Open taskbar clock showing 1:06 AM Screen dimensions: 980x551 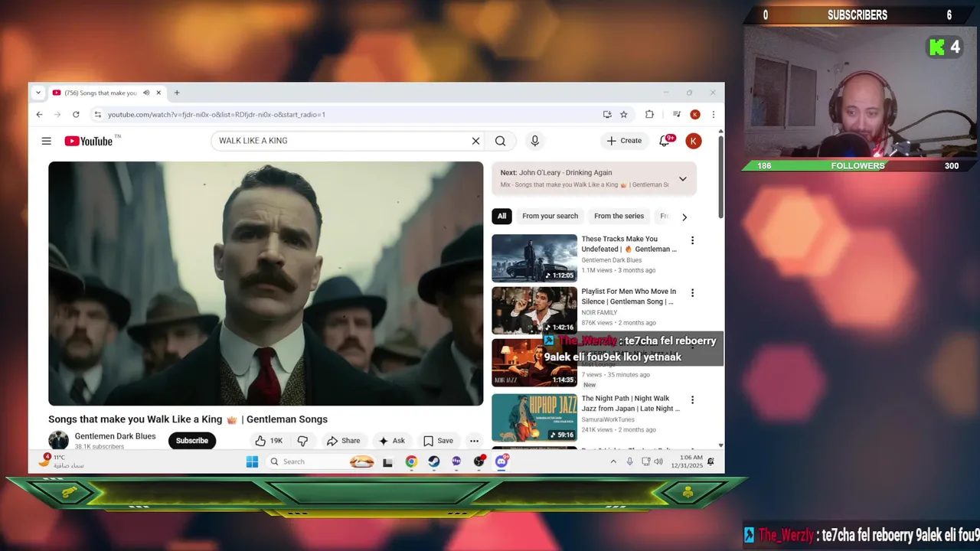pyautogui.click(x=687, y=461)
